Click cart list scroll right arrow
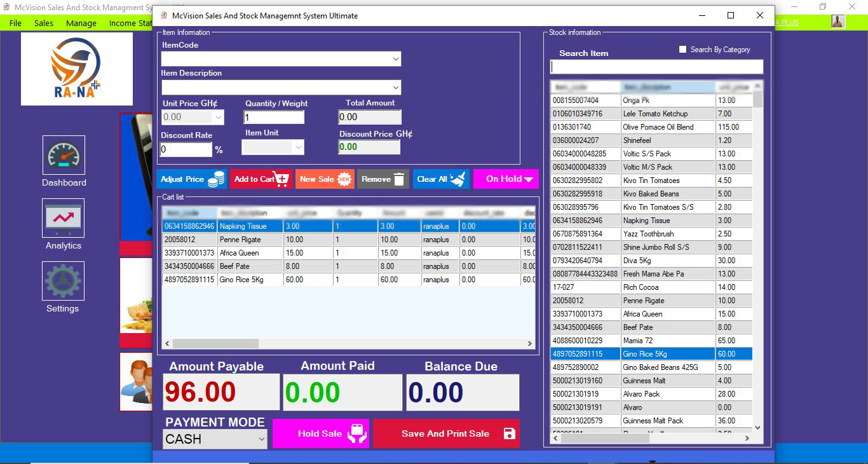The height and width of the screenshot is (464, 868). tap(530, 343)
